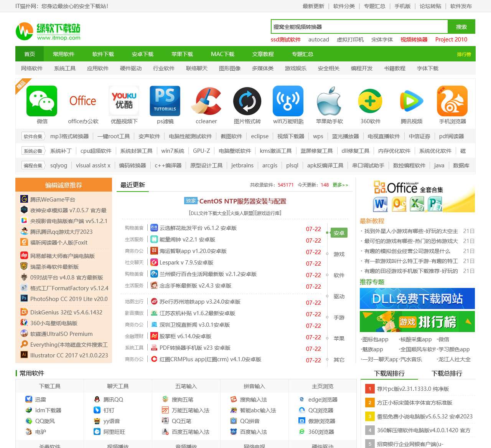The image size is (491, 448).
Task: Click the 游戏排行榜 banner
Action: point(417,321)
